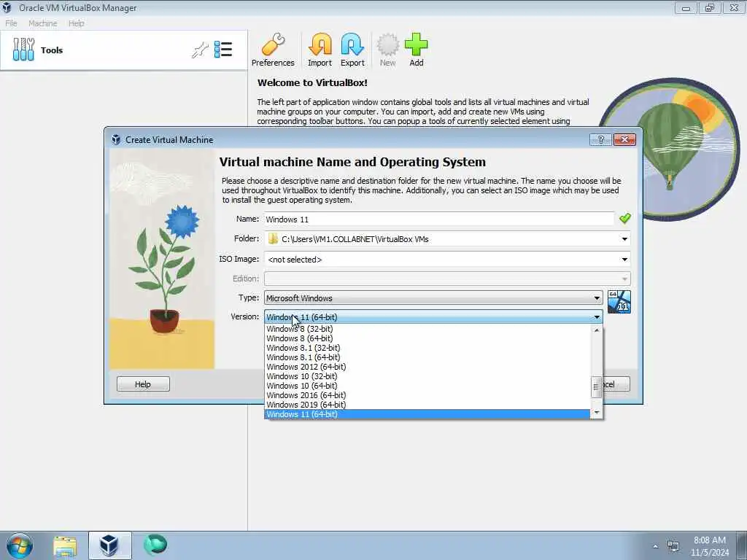
Task: Click the Import appliance icon
Action: click(320, 50)
